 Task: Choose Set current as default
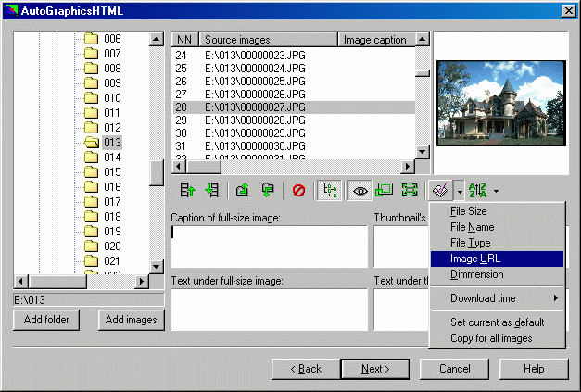point(497,322)
